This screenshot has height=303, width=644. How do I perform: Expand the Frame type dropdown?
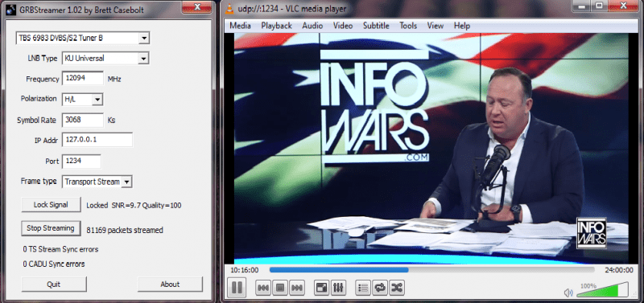coord(127,182)
